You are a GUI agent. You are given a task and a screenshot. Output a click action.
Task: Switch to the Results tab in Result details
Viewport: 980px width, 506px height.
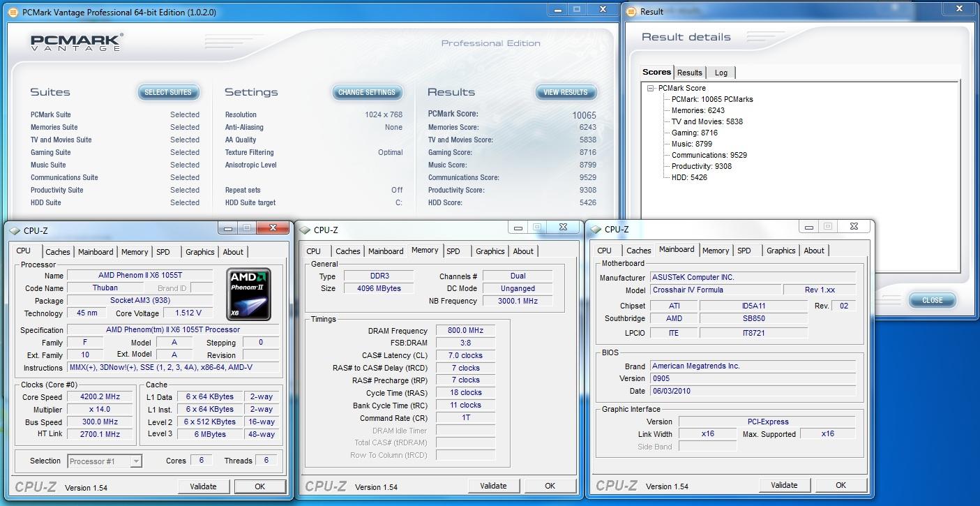[690, 73]
